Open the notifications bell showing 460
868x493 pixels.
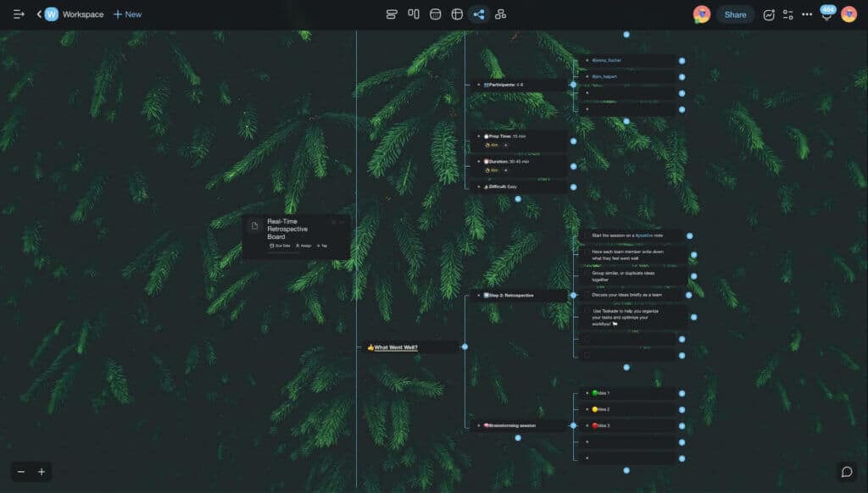click(x=826, y=15)
